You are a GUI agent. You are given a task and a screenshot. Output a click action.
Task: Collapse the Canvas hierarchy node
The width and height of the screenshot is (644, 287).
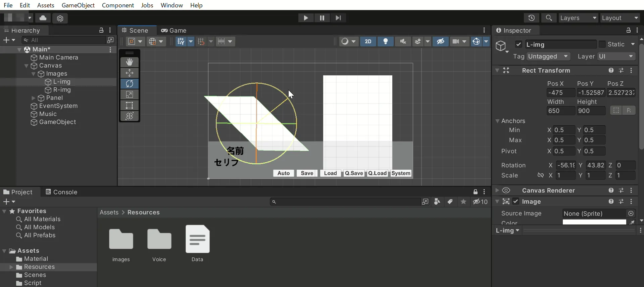tap(26, 66)
